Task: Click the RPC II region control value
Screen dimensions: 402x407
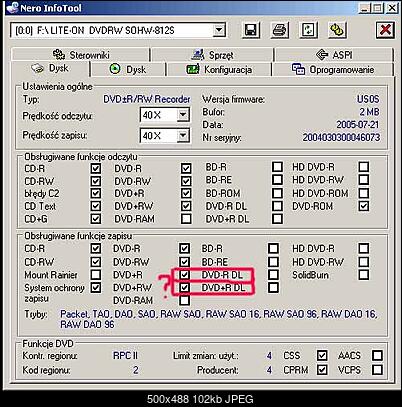Action: click(x=125, y=356)
